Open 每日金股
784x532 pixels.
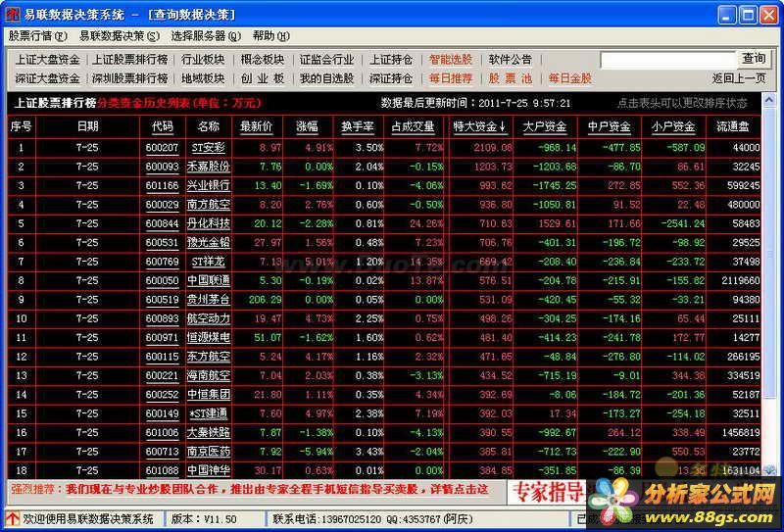click(x=570, y=78)
